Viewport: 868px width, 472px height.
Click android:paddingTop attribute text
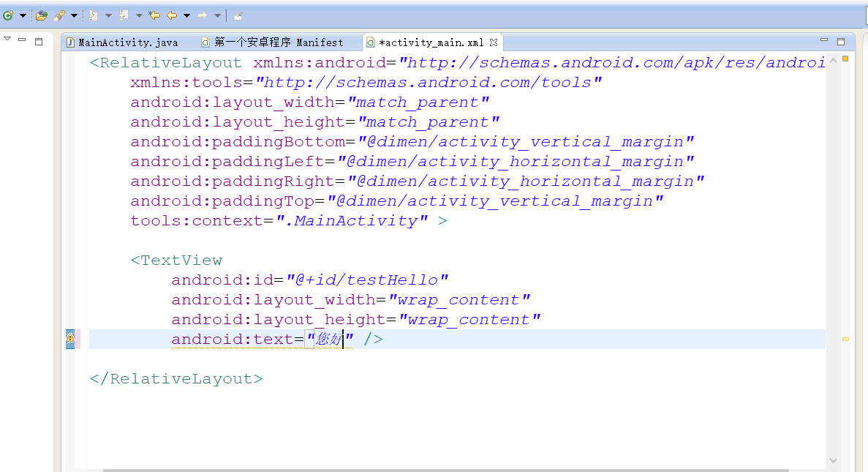tap(222, 201)
